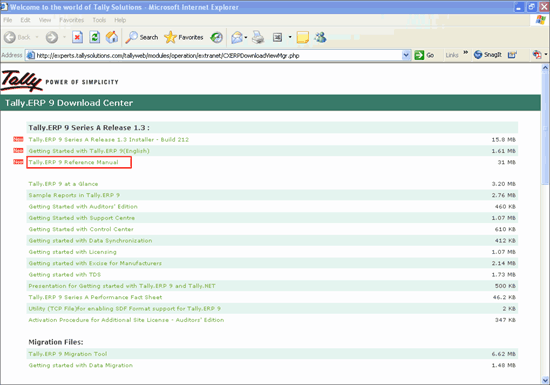Click the 31 MB size text

[x=507, y=162]
